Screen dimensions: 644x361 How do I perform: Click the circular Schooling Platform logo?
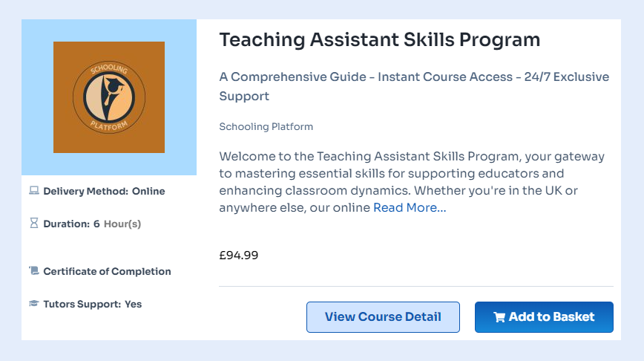click(x=109, y=97)
